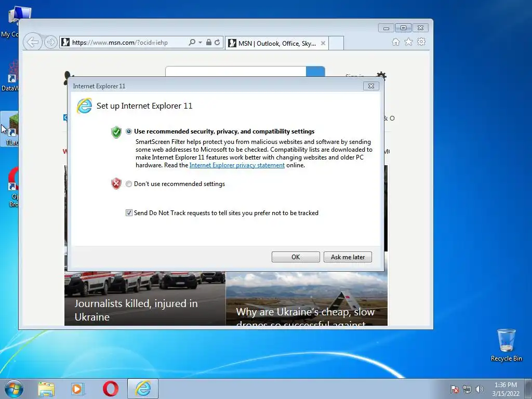Image resolution: width=532 pixels, height=399 pixels.
Task: Confirm the setup with OK button
Action: [x=296, y=257]
